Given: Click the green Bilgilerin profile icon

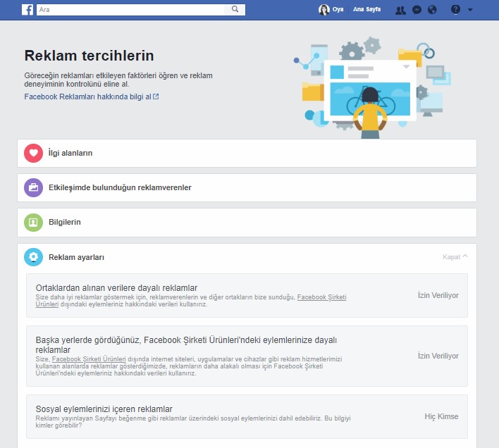Looking at the screenshot, I should [x=33, y=223].
